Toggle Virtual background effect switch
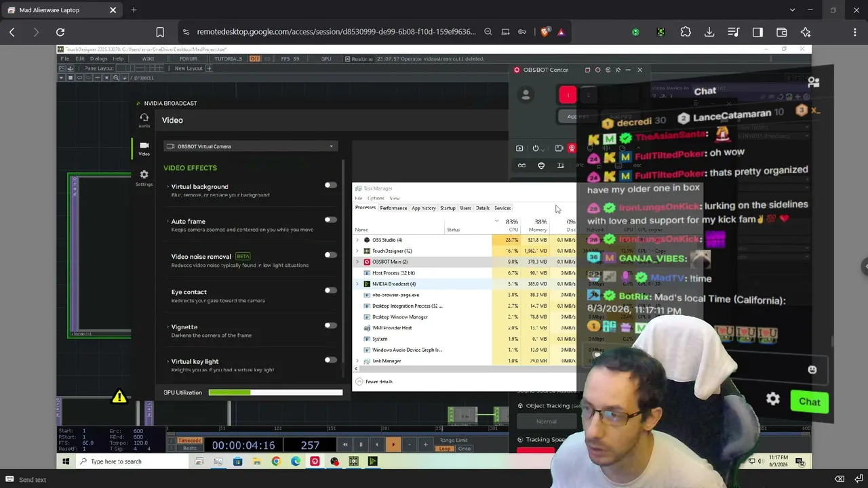 point(330,185)
